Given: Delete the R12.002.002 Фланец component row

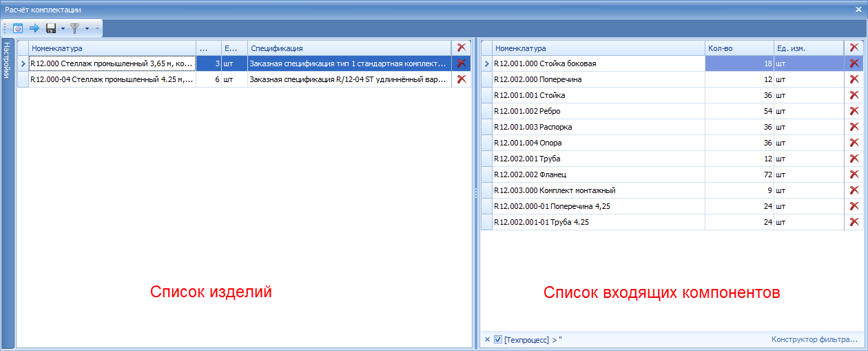Looking at the screenshot, I should [x=854, y=174].
